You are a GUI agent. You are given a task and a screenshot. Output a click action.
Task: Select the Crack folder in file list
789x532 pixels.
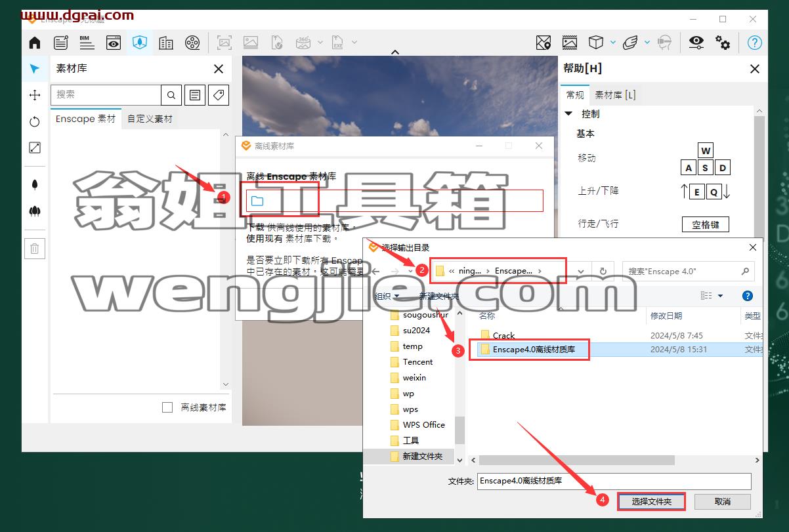coord(504,335)
